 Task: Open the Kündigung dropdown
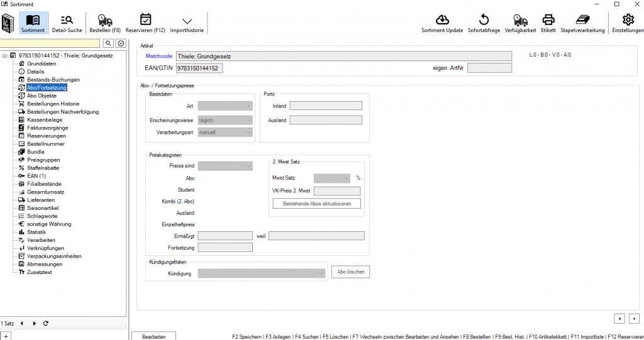[x=262, y=273]
